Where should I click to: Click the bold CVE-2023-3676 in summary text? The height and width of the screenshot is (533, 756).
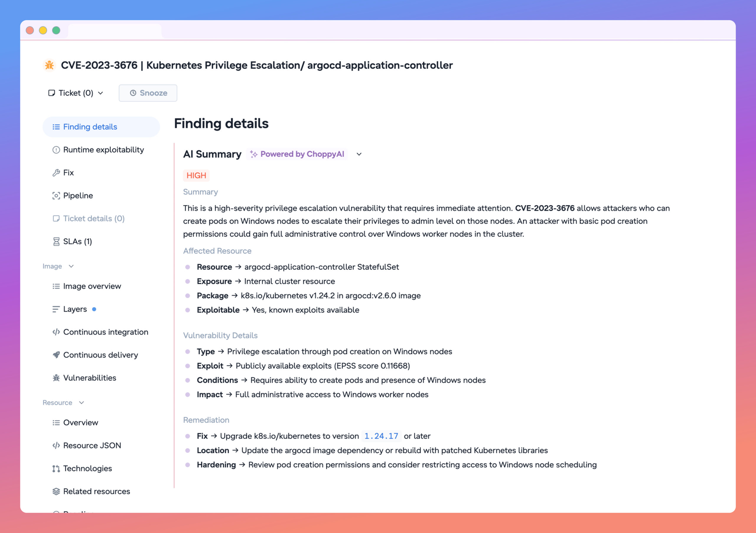[x=545, y=208]
